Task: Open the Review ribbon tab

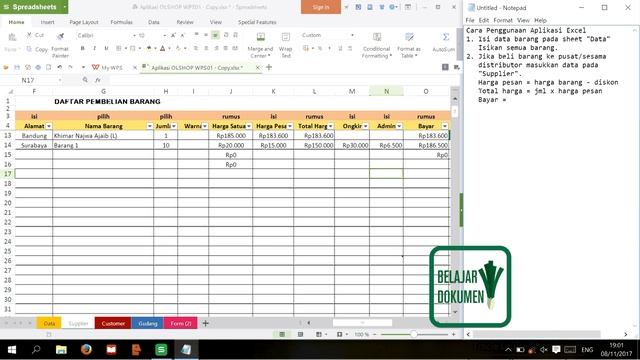Action: pyautogui.click(x=185, y=22)
